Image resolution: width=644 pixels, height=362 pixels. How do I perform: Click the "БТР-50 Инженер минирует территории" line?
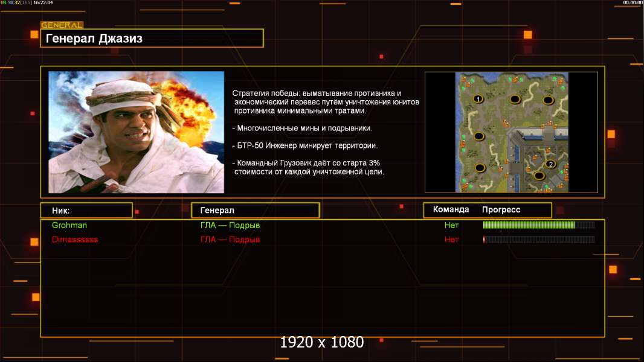click(x=304, y=145)
